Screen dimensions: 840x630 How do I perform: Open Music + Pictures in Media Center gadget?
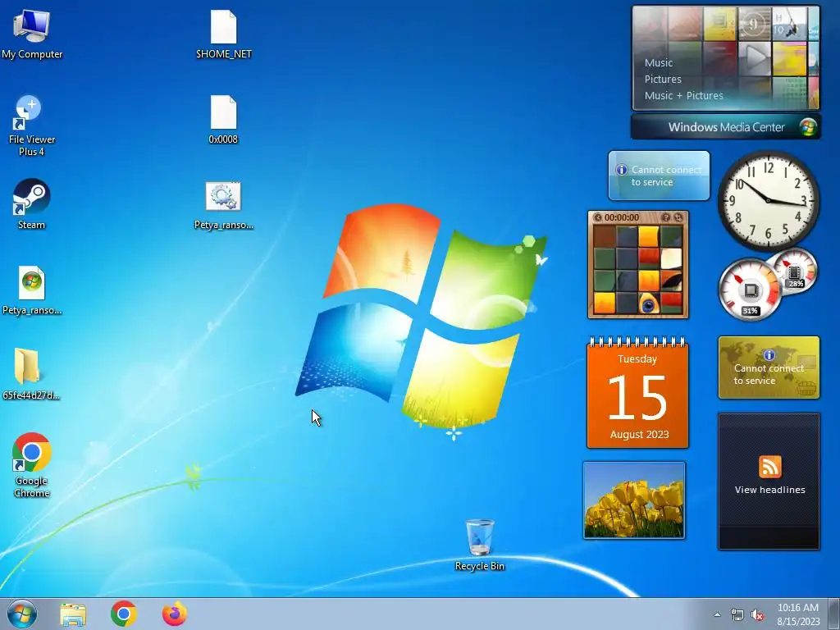coord(683,96)
